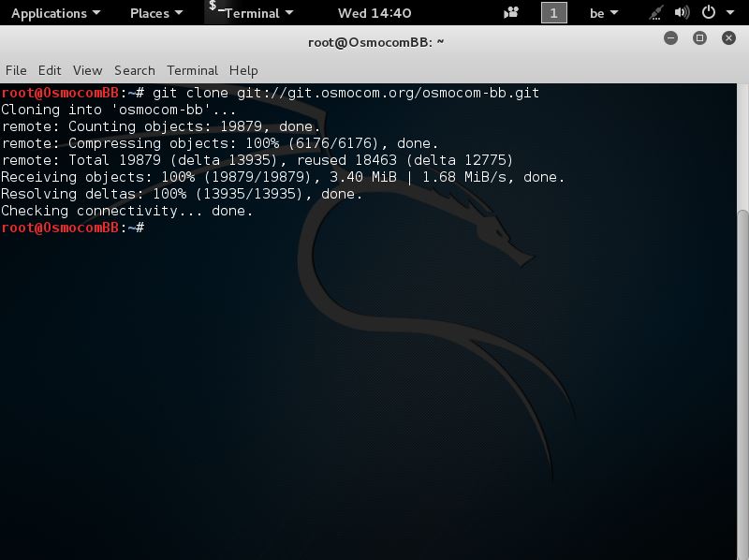This screenshot has width=749, height=560.
Task: Click the 'Checking connectivity... done.' line
Action: coord(127,211)
